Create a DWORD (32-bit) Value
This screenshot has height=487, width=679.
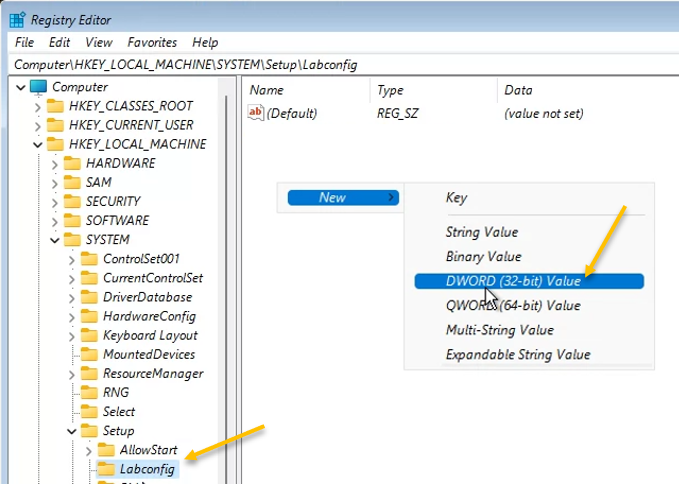point(529,281)
